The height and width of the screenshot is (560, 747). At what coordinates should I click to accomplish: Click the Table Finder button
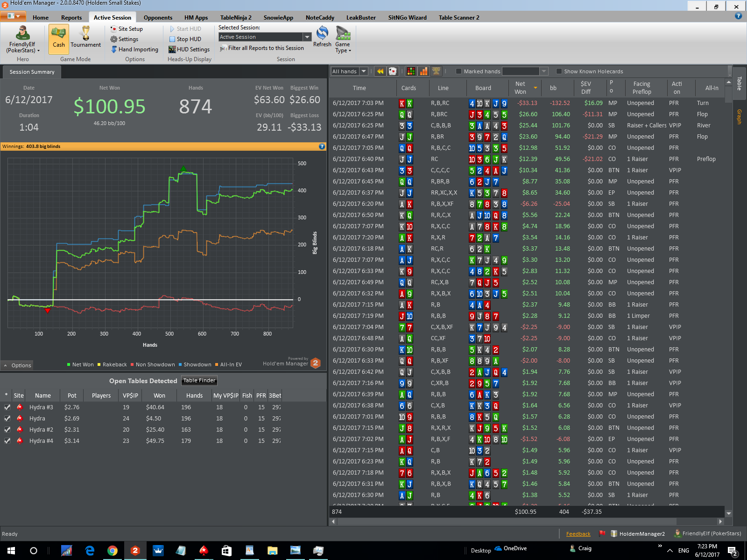pyautogui.click(x=199, y=381)
